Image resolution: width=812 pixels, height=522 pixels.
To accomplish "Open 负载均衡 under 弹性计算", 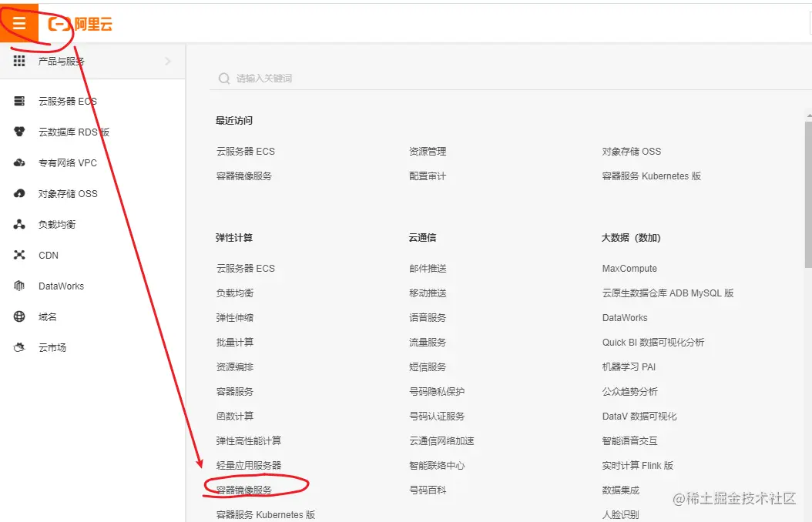I will (235, 293).
